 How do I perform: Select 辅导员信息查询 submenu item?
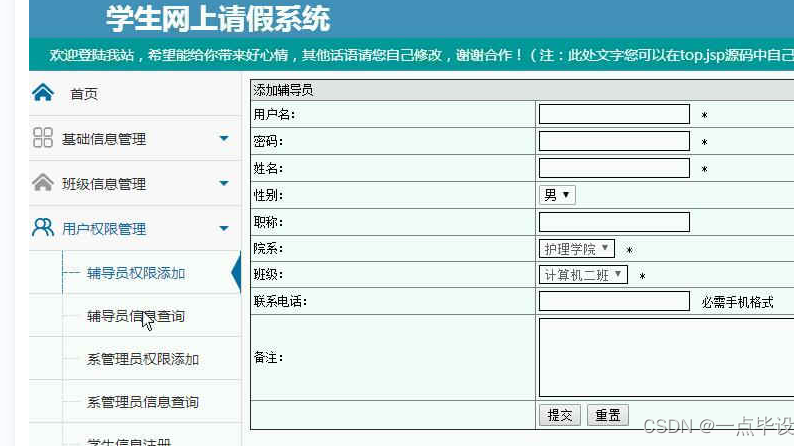(136, 316)
